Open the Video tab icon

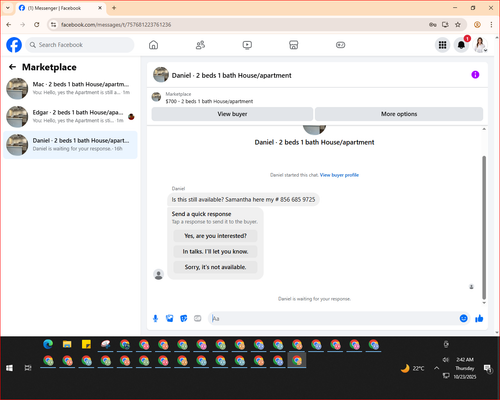[247, 45]
